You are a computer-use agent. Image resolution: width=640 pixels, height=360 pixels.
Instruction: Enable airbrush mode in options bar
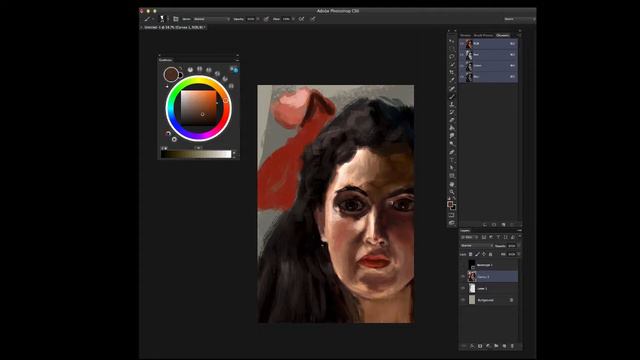coord(302,19)
